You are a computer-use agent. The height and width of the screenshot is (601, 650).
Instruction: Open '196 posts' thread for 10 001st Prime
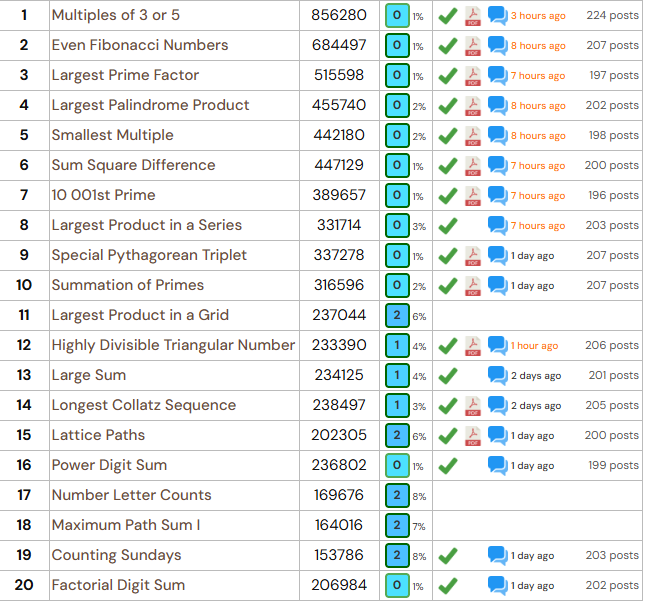click(614, 196)
